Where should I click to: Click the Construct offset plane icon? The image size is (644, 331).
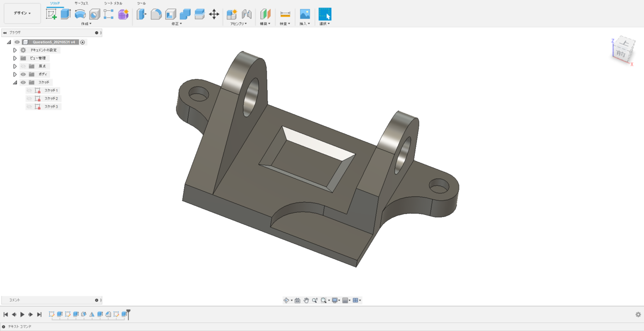pyautogui.click(x=266, y=15)
